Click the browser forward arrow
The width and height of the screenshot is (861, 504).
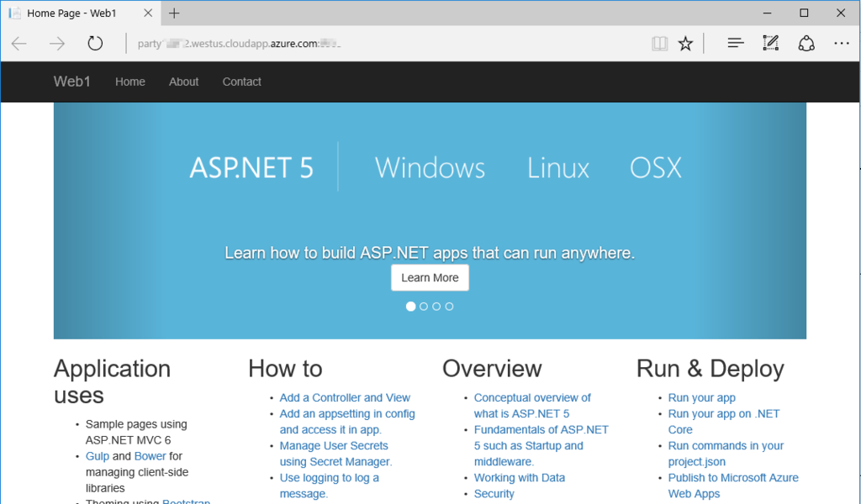pyautogui.click(x=57, y=44)
